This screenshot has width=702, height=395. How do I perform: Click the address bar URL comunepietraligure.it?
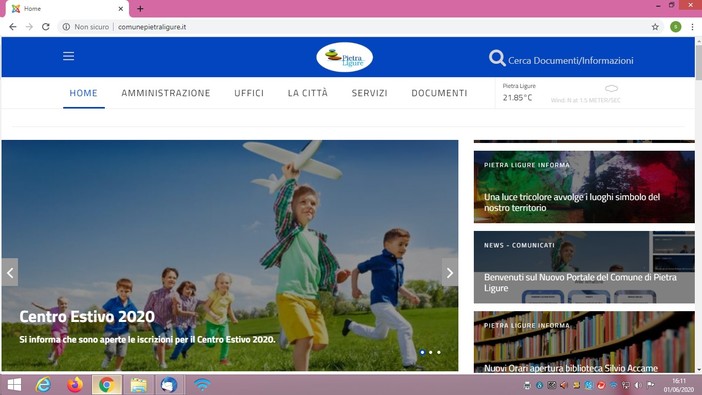[x=152, y=27]
